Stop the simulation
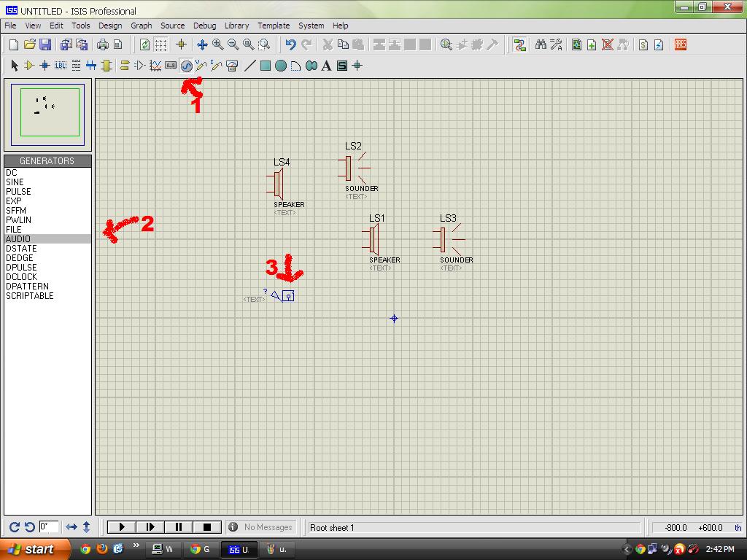The width and height of the screenshot is (747, 560). [x=207, y=526]
